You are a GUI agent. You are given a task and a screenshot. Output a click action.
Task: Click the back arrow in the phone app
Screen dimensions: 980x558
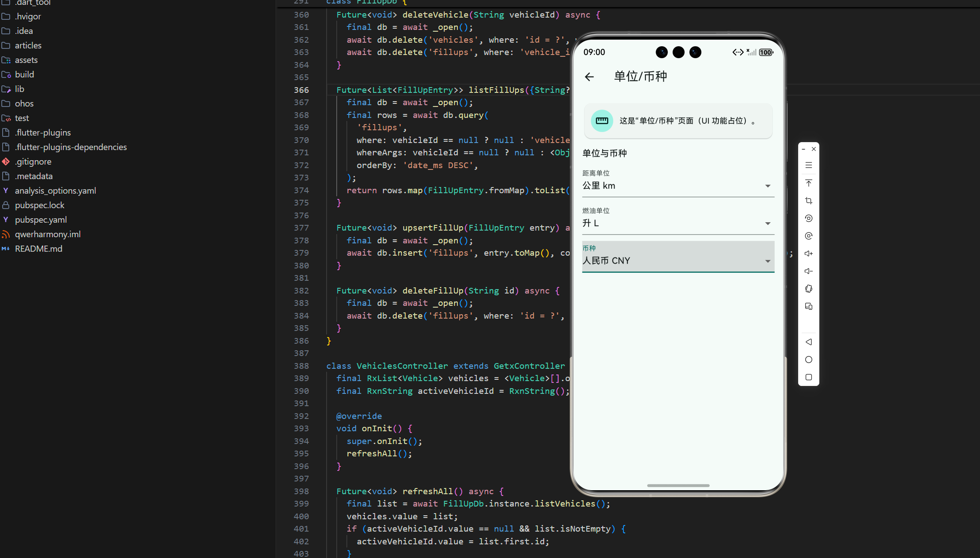pyautogui.click(x=589, y=77)
